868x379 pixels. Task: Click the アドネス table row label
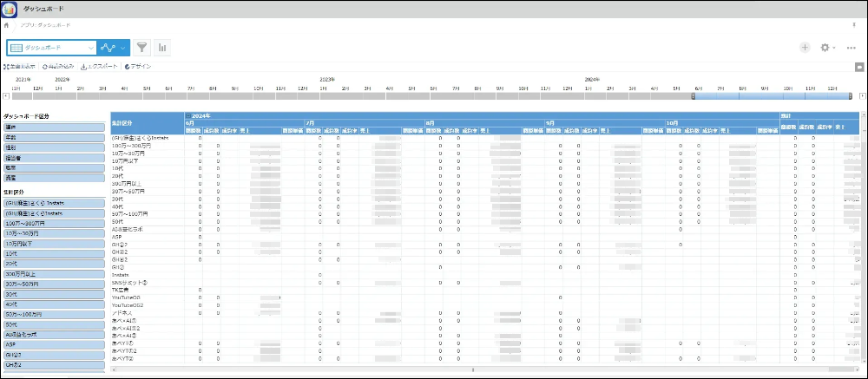pyautogui.click(x=121, y=312)
